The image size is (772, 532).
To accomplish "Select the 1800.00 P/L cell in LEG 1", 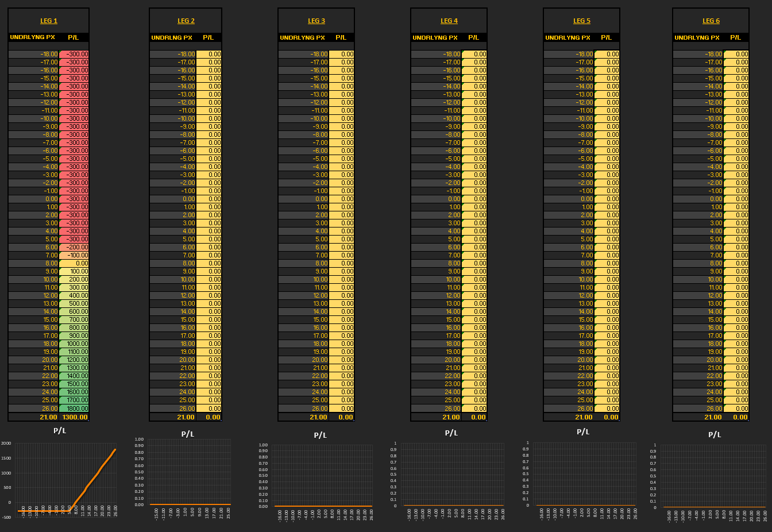I will [74, 408].
